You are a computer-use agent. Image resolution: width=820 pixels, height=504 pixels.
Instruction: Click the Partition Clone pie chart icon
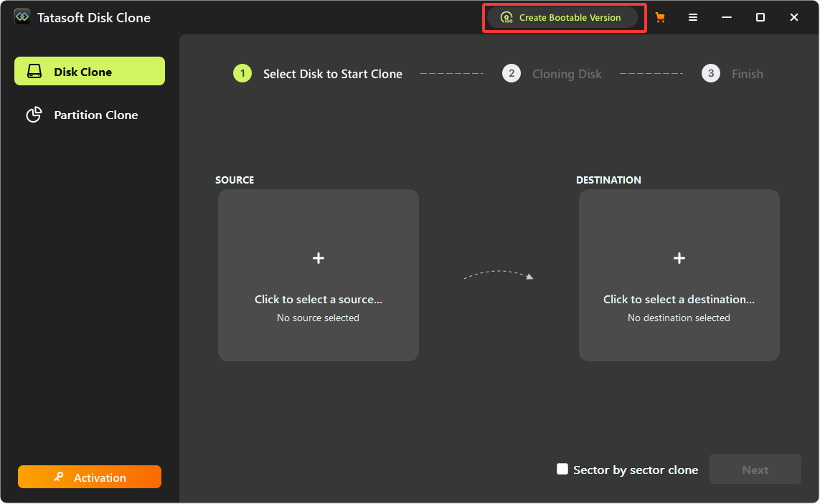click(34, 115)
